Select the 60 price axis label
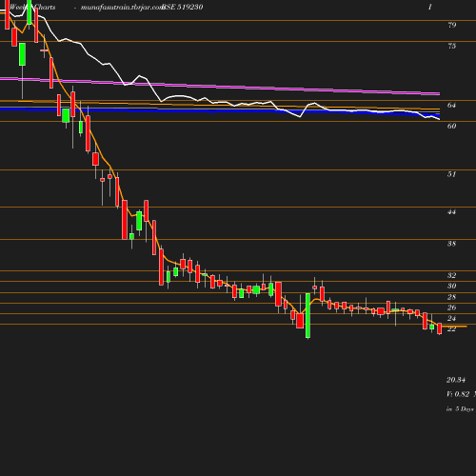Image resolution: width=476 pixels, height=476 pixels. [x=452, y=126]
